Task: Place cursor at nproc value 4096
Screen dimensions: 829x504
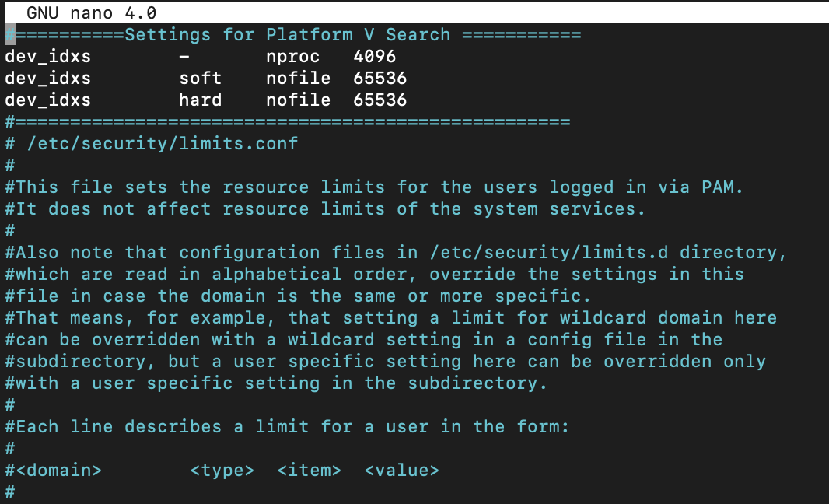Action: (374, 57)
